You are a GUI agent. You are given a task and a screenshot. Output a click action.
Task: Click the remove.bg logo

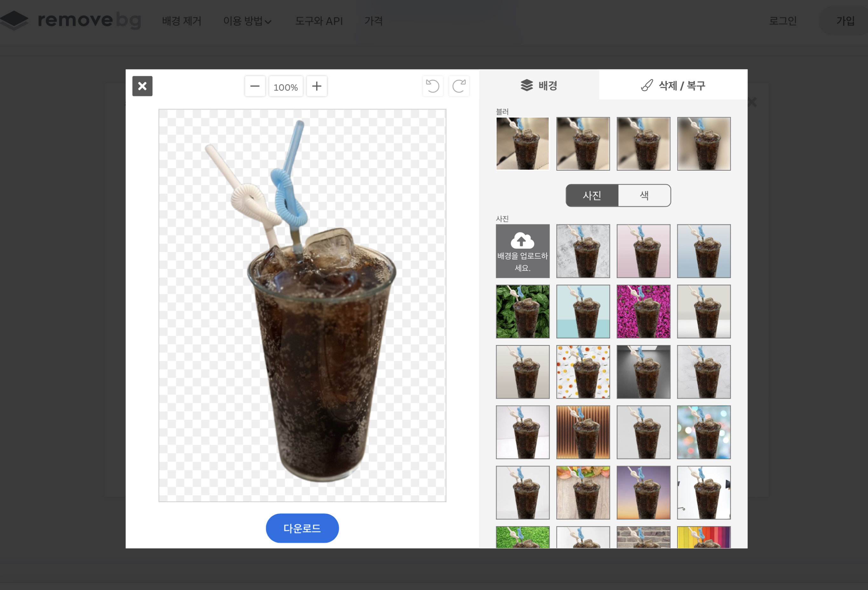point(71,20)
